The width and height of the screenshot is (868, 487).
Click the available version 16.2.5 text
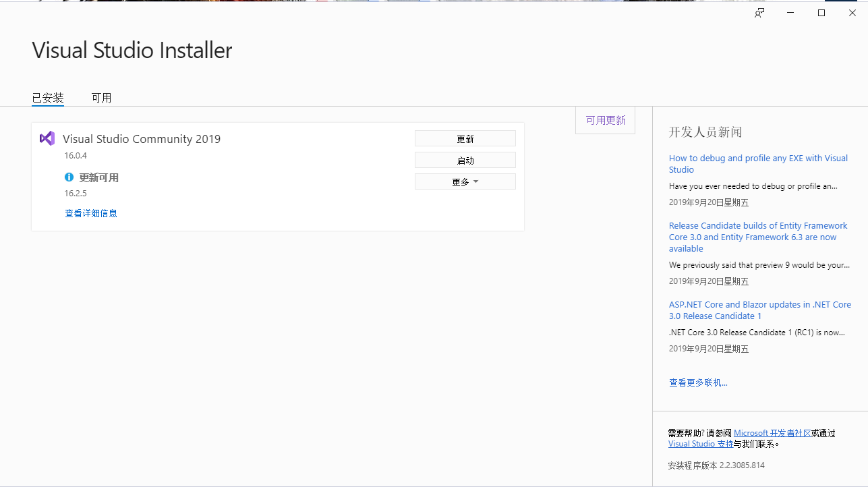coord(76,194)
